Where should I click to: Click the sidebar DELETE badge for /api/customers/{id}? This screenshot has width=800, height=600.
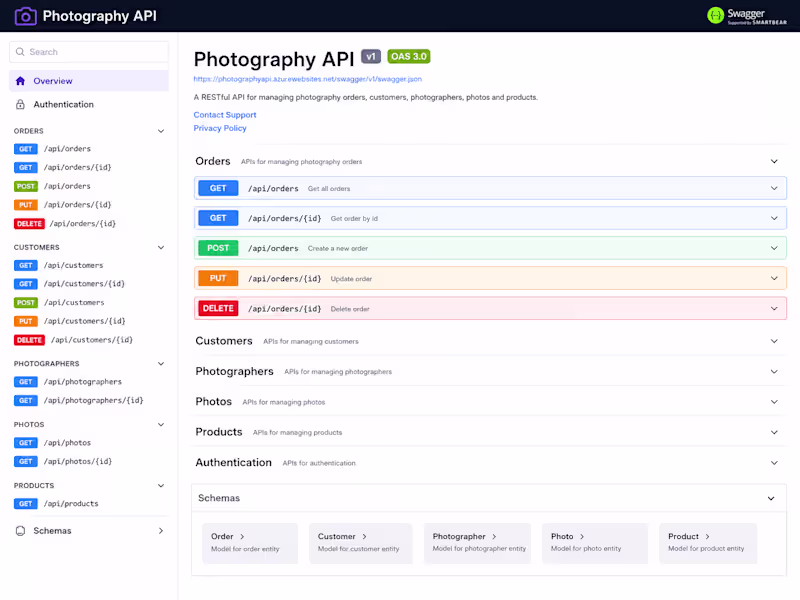[29, 340]
